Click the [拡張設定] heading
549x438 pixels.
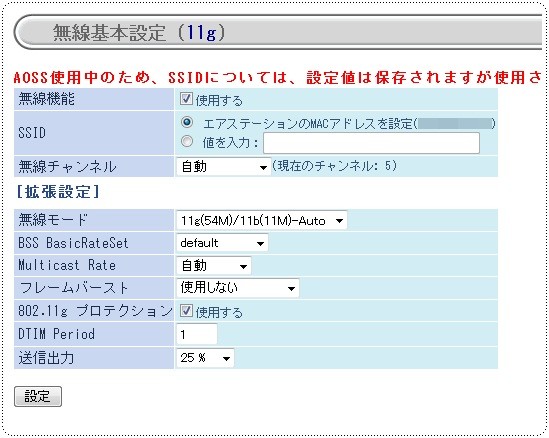tap(58, 192)
